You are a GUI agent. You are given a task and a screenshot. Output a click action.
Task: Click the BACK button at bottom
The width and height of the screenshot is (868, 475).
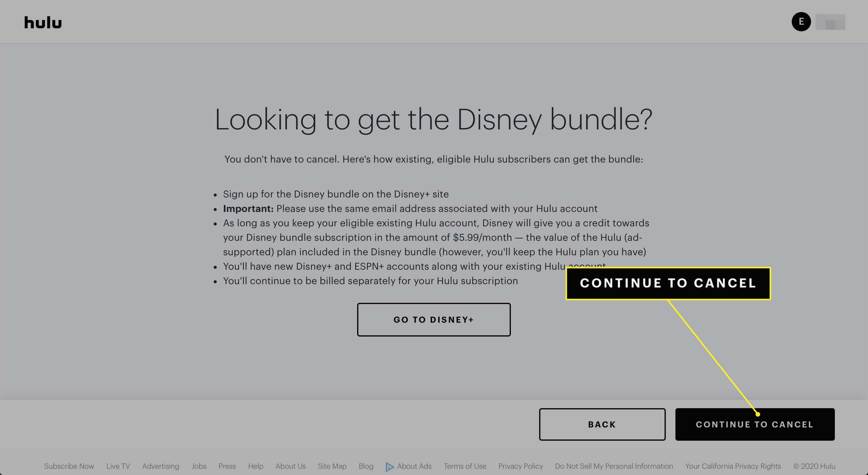[602, 424]
